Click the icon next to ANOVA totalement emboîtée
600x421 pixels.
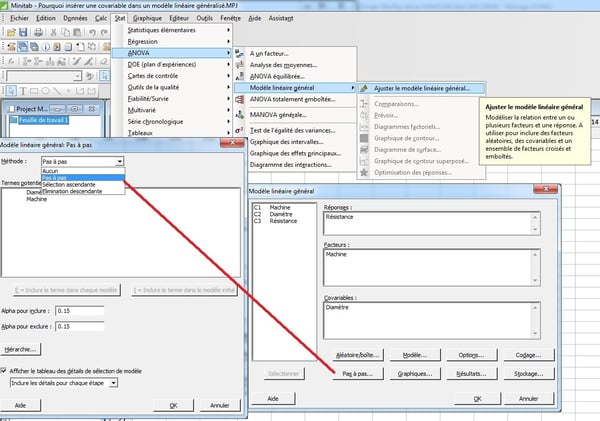coord(239,100)
